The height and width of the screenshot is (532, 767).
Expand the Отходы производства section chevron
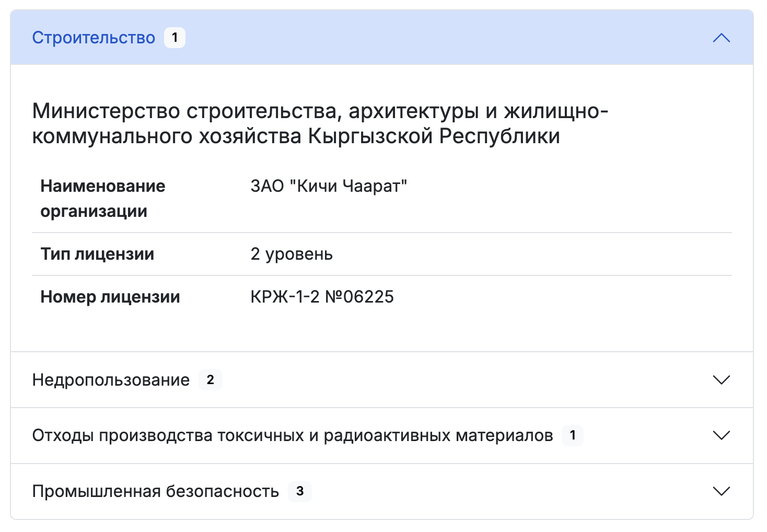click(x=721, y=435)
